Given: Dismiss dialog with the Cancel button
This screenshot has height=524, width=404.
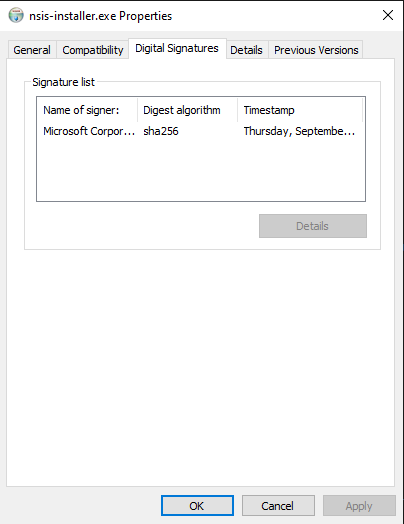Looking at the screenshot, I should [278, 506].
